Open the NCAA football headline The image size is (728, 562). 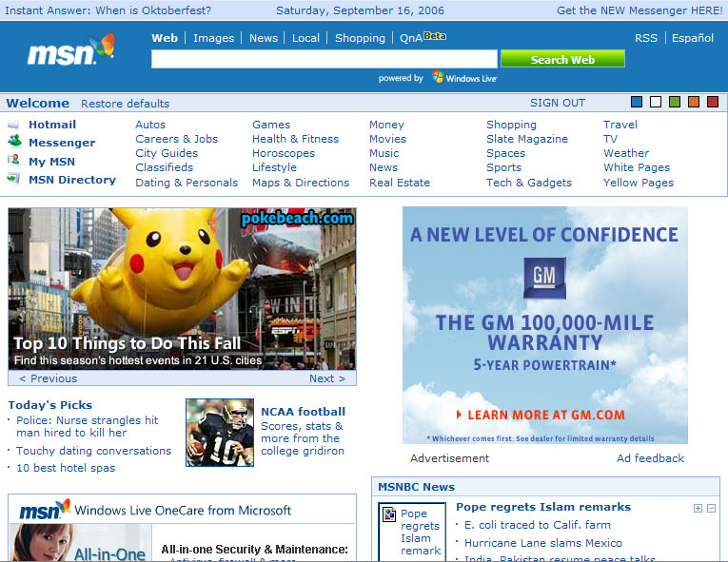[x=303, y=411]
